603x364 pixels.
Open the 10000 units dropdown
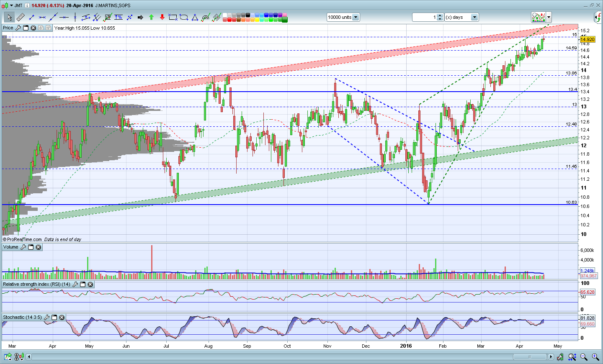pos(356,17)
